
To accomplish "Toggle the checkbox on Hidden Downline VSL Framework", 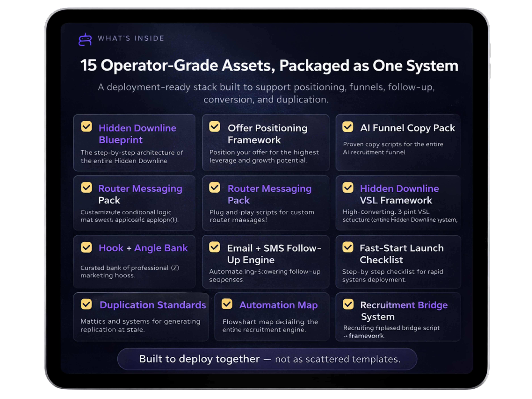I will click(348, 188).
